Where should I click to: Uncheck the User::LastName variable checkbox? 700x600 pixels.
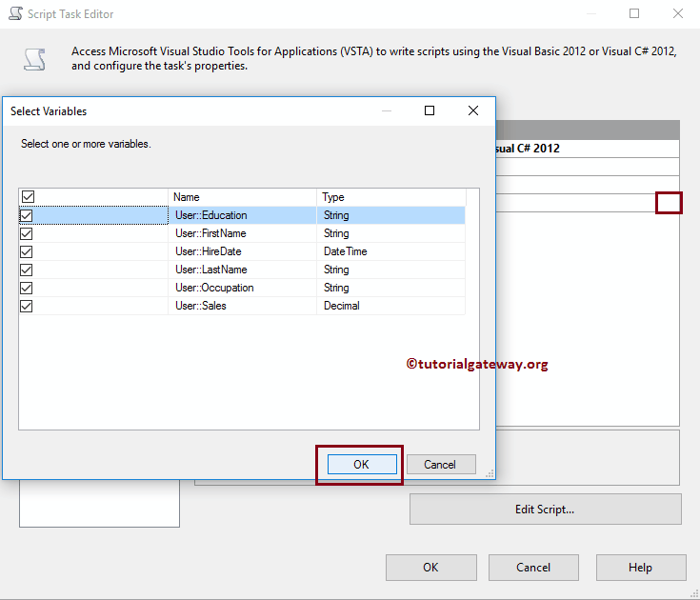pyautogui.click(x=27, y=270)
